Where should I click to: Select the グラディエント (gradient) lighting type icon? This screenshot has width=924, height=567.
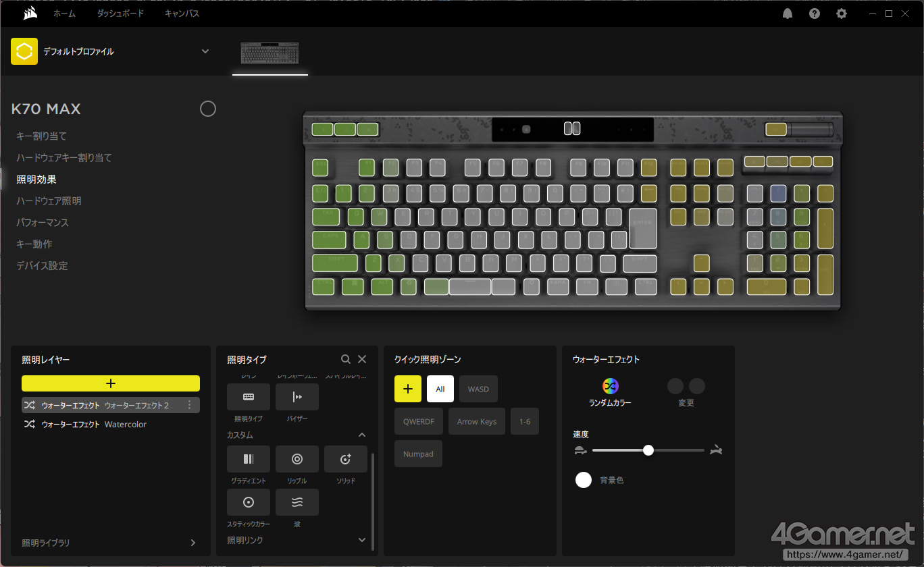tap(248, 459)
